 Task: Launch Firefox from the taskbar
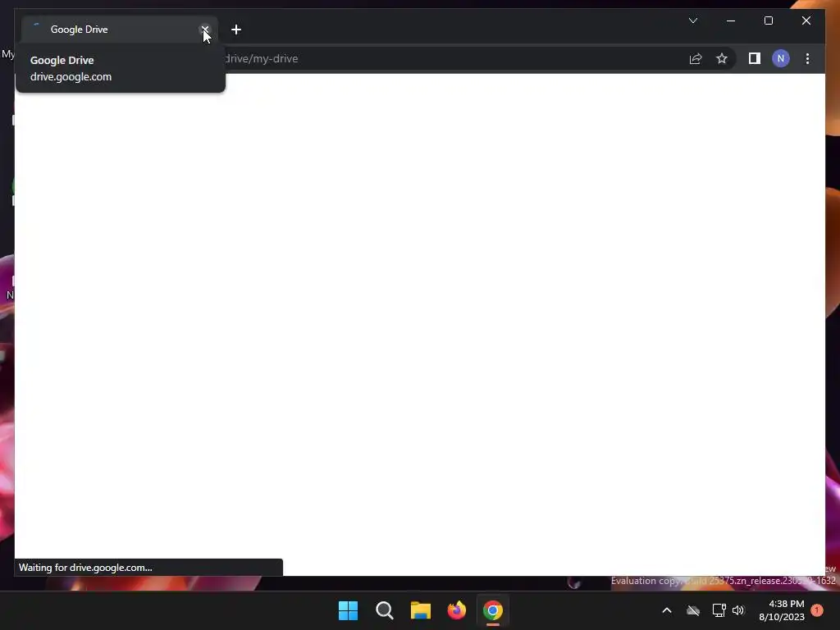457,610
